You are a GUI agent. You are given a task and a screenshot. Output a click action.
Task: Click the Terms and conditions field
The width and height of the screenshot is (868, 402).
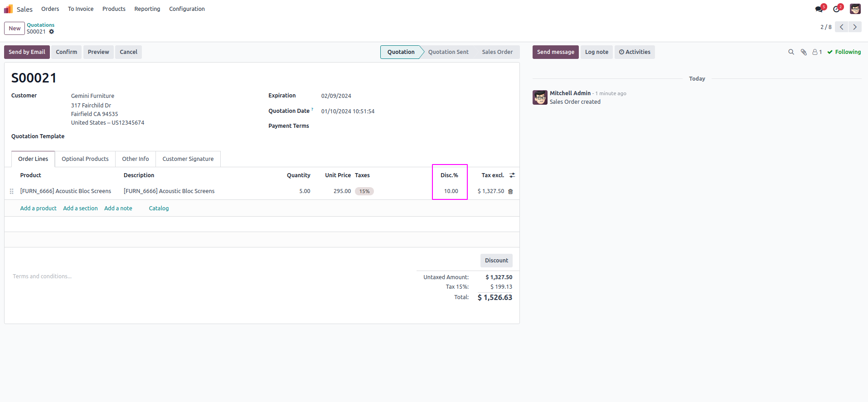point(42,276)
